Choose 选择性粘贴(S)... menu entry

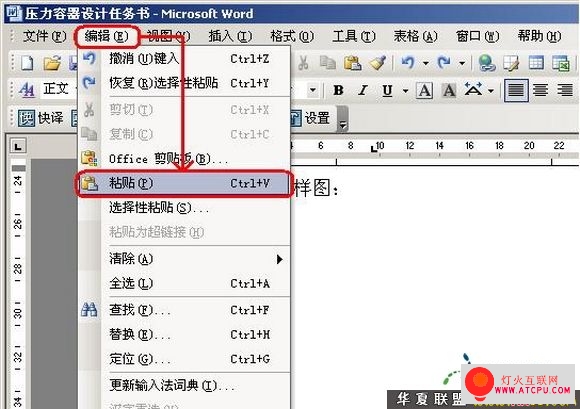click(184, 208)
